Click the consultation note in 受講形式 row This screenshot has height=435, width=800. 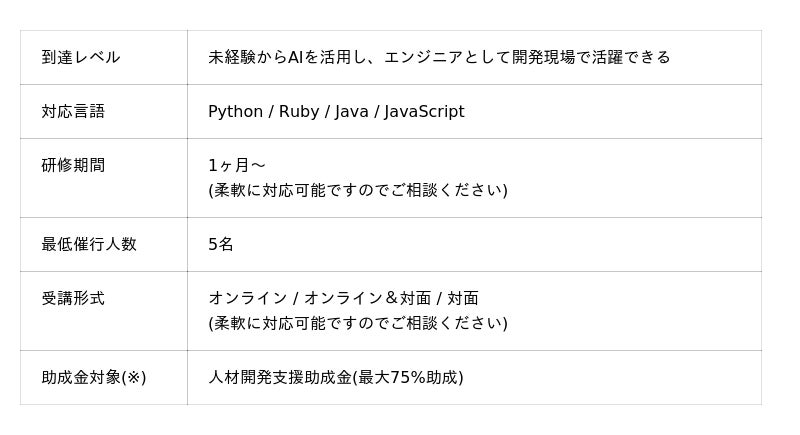click(358, 323)
